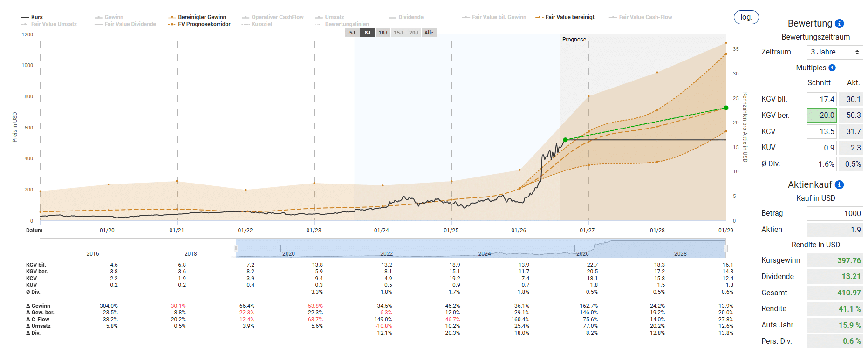Toggle the Operativer CashFlow legend icon

point(246,17)
